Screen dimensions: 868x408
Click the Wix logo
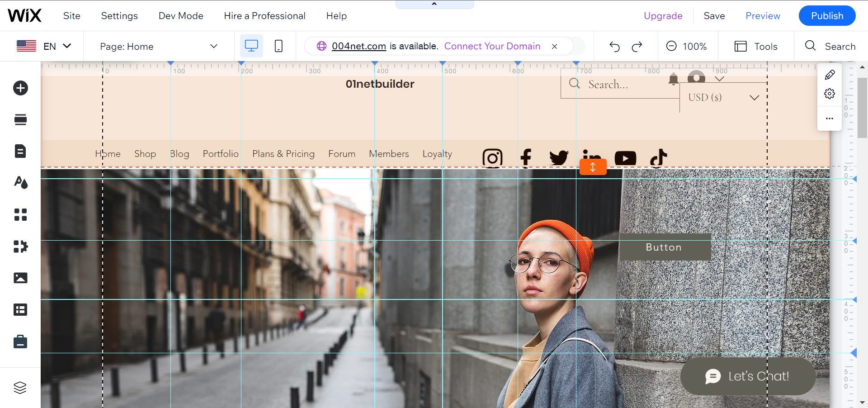(24, 16)
